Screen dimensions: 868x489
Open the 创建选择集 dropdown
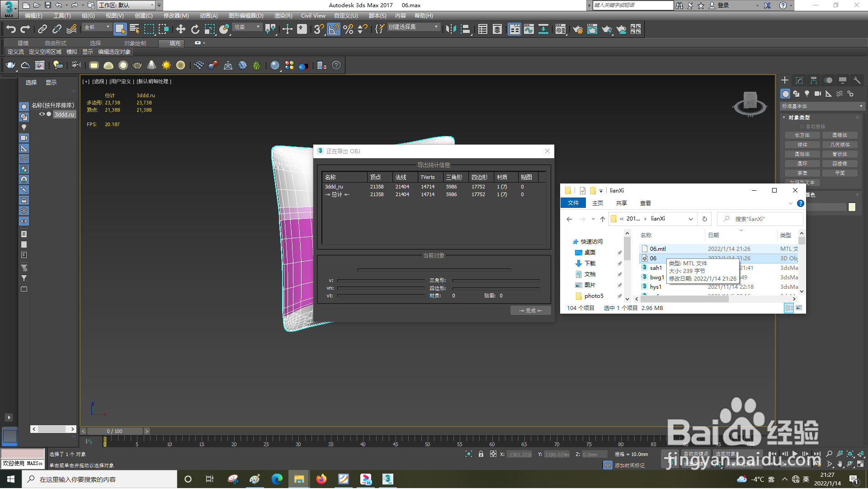[x=413, y=27]
